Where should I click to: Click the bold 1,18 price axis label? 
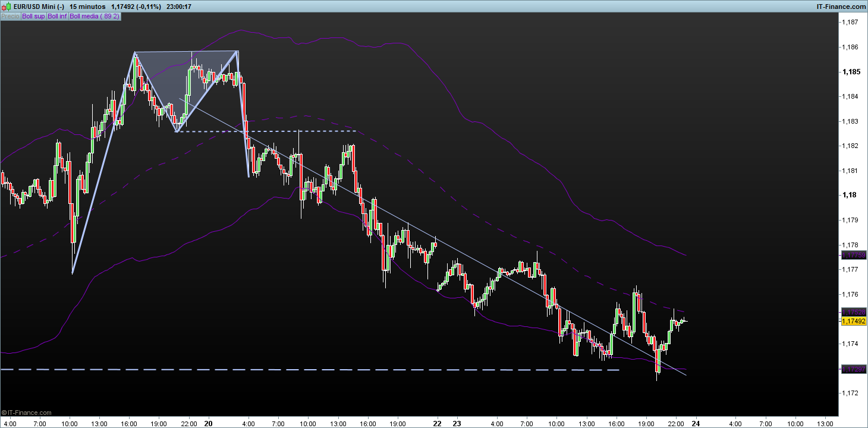tap(849, 195)
